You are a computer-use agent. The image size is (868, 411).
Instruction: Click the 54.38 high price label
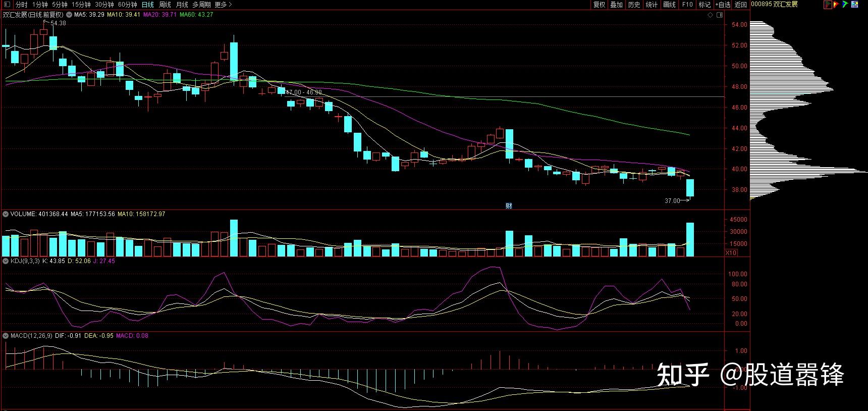pos(59,23)
